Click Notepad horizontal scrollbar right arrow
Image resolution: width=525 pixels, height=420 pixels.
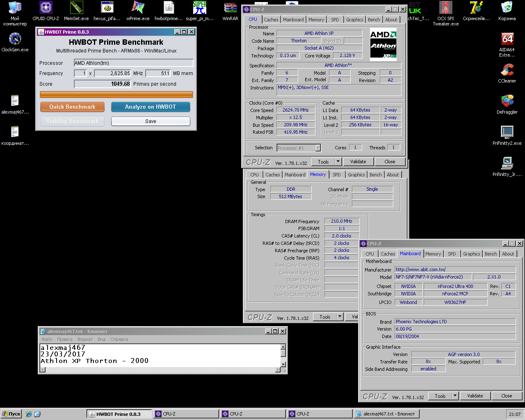(x=278, y=370)
